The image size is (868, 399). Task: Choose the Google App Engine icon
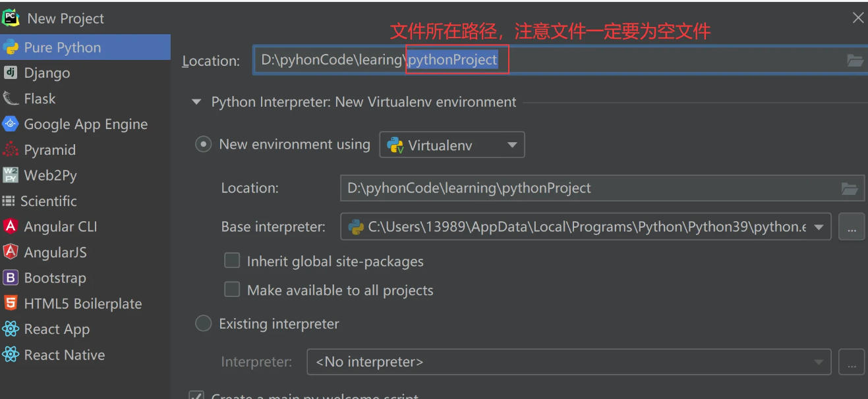point(11,124)
